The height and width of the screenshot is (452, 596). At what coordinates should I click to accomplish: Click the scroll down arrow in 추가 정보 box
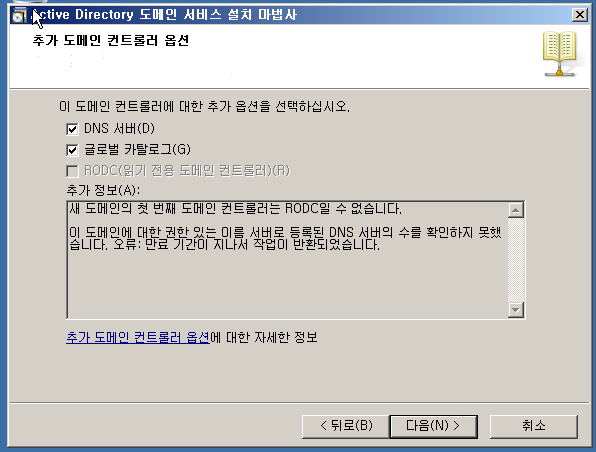(516, 309)
